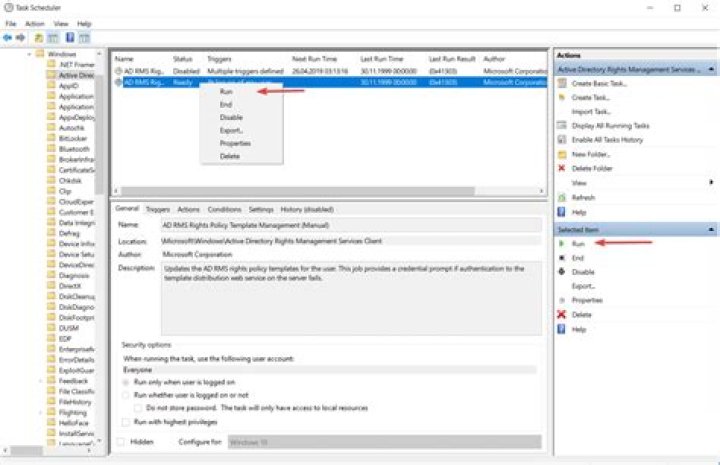Click the Refresh icon in the Actions pane
This screenshot has height=465, width=720.
(562, 197)
